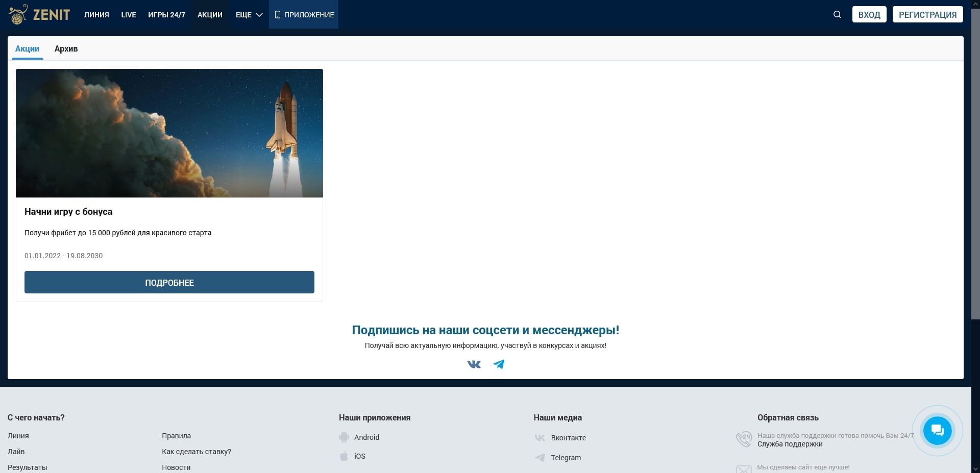Open the ИГРЫ 24/7 menu item

point(167,14)
